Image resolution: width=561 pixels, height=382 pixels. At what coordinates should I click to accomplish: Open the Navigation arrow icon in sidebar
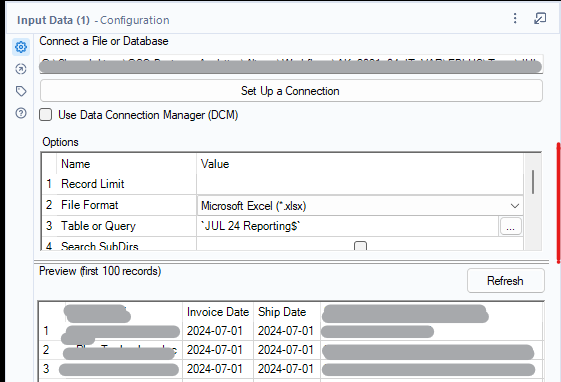(21, 69)
